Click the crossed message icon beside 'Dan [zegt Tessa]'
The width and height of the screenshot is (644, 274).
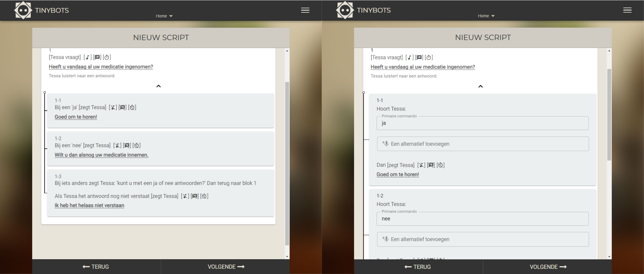click(431, 165)
